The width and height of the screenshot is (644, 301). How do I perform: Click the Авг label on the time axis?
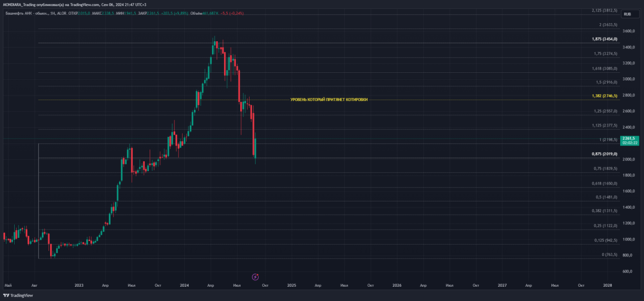[35, 284]
